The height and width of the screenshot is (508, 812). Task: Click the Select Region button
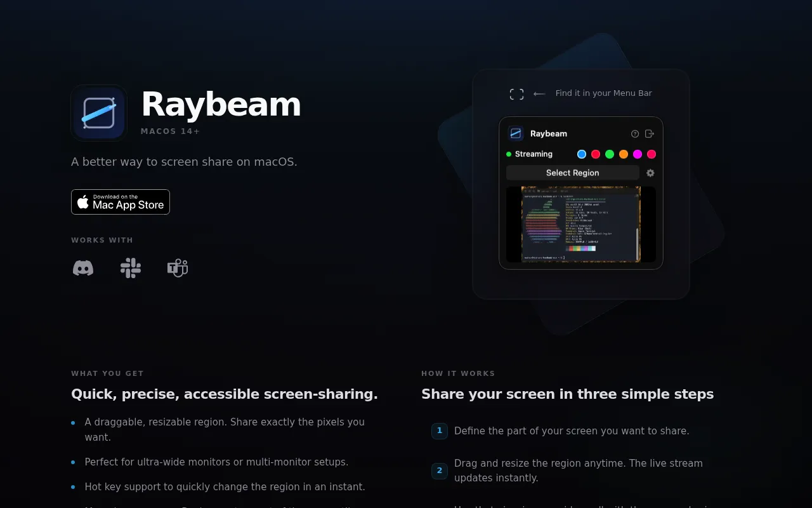pyautogui.click(x=573, y=173)
